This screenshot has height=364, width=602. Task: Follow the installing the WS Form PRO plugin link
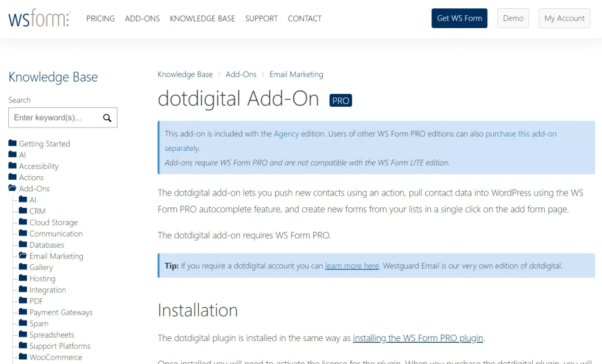(x=418, y=338)
